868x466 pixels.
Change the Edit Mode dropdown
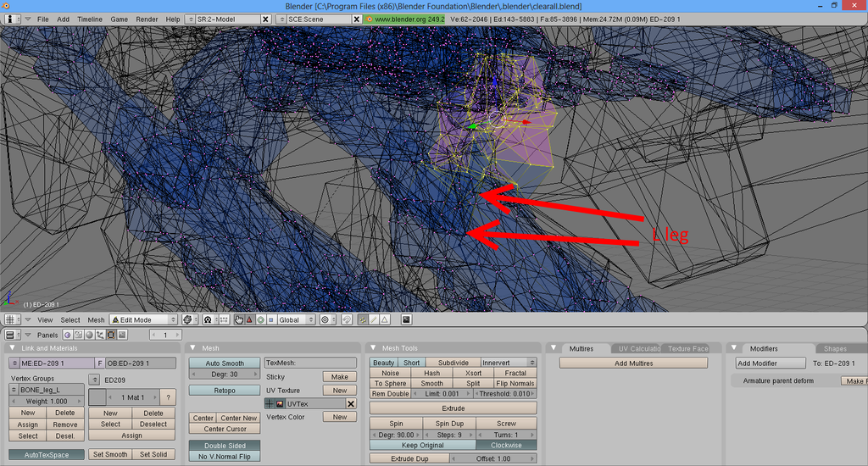[x=143, y=320]
